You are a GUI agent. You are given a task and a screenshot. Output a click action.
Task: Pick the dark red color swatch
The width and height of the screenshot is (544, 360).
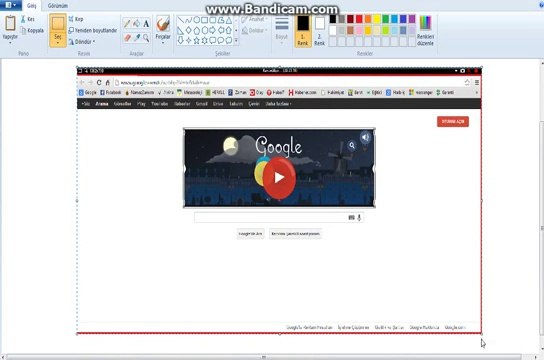(350, 19)
